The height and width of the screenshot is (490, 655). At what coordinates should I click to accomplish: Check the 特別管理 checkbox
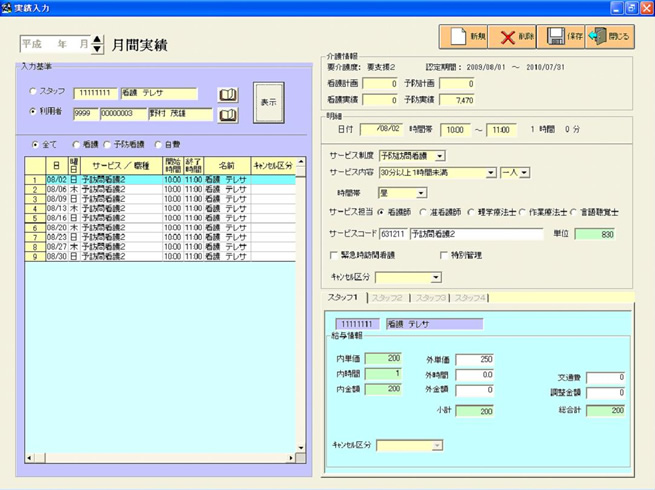tap(444, 255)
